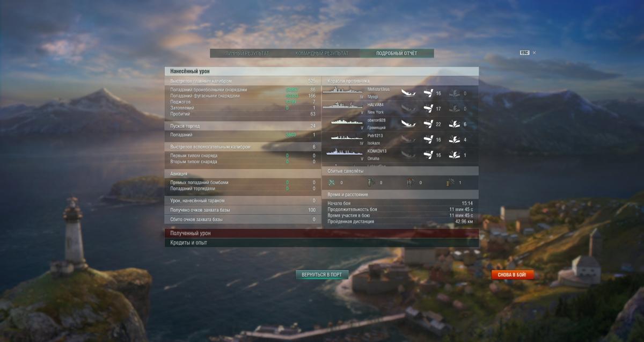Click the torpedo bomber shot-down icon
The image size is (644, 342).
[370, 183]
